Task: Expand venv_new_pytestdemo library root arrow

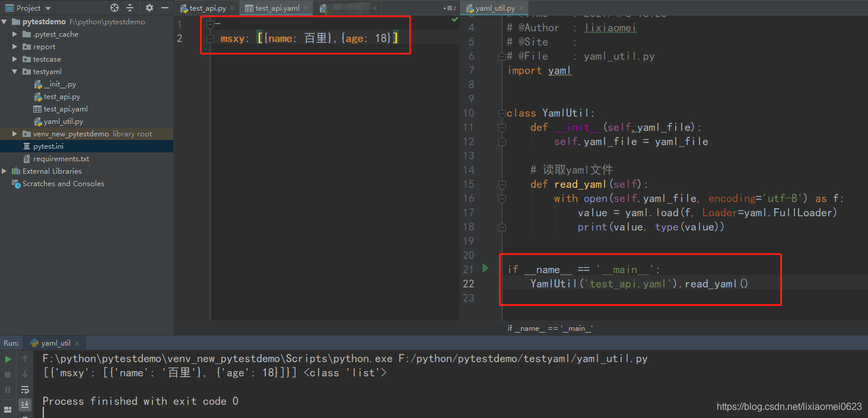Action: 15,134
